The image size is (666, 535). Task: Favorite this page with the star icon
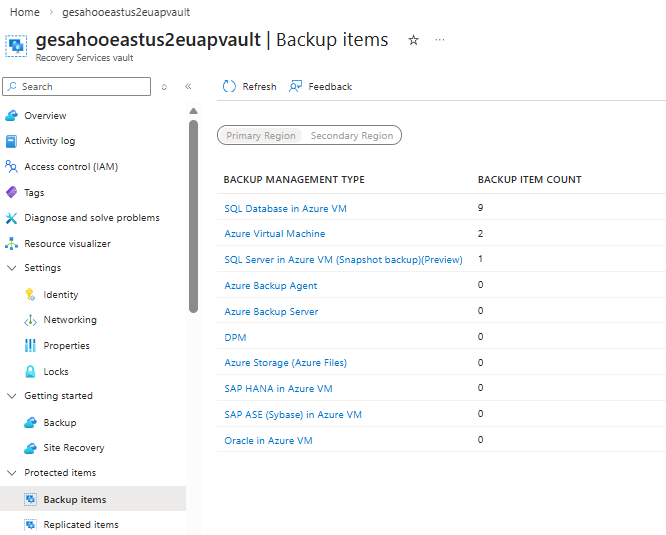click(413, 40)
